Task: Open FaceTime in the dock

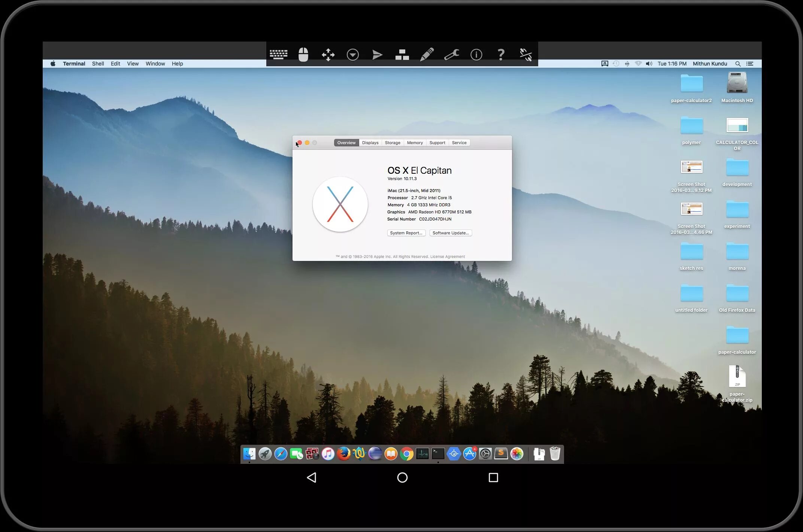Action: coord(297,454)
